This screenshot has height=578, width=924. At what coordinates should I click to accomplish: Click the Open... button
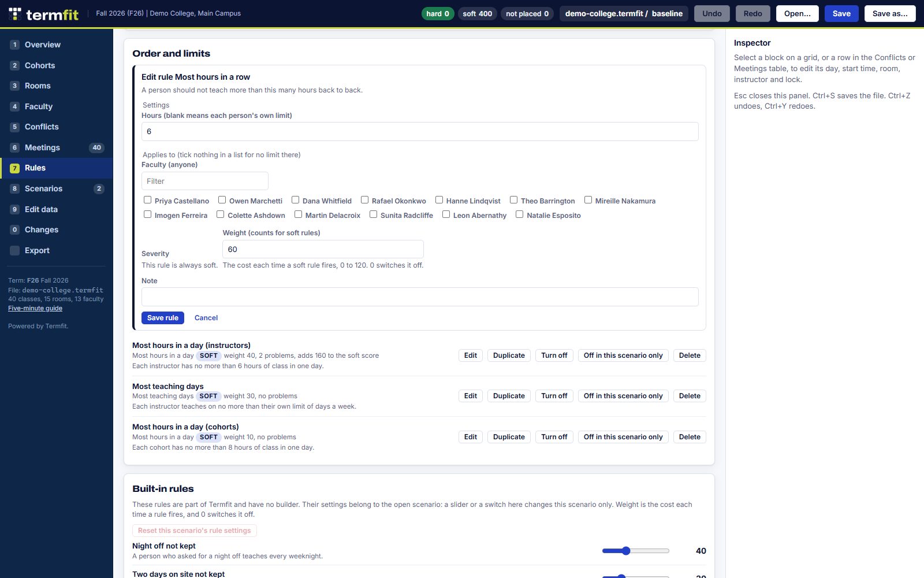798,14
